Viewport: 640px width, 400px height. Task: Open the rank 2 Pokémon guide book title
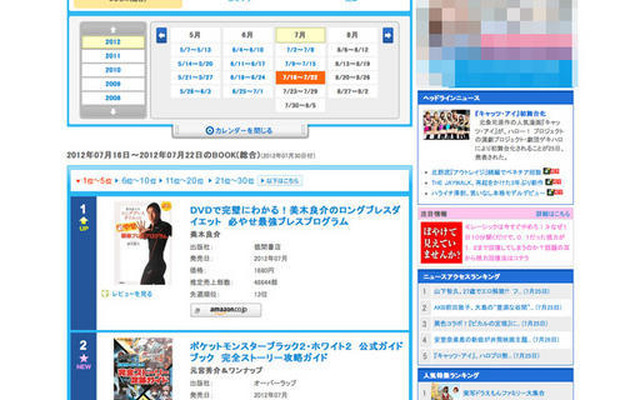point(296,352)
